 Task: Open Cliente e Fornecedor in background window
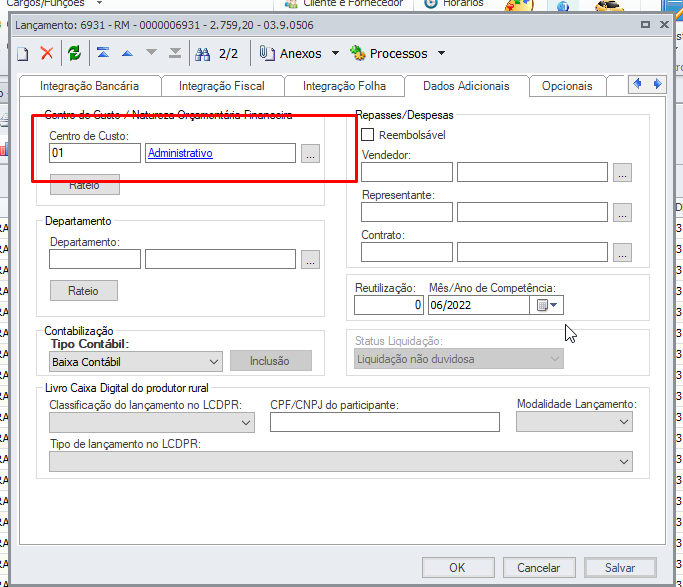[344, 3]
